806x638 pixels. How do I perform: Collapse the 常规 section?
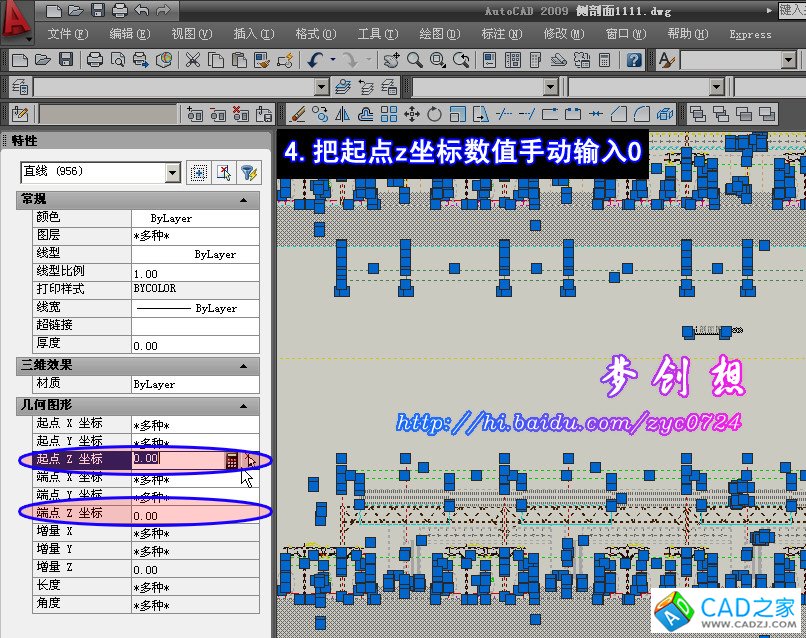coord(243,200)
